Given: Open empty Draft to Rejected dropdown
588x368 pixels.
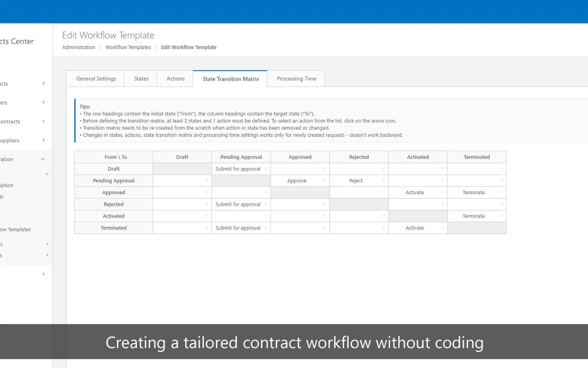Looking at the screenshot, I should tap(359, 169).
